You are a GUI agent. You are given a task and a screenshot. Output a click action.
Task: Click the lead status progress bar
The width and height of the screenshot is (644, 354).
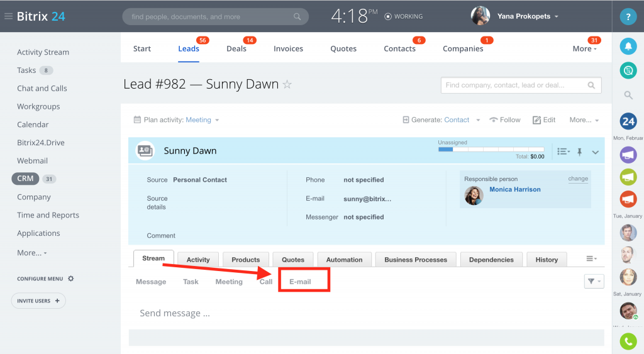coord(491,150)
